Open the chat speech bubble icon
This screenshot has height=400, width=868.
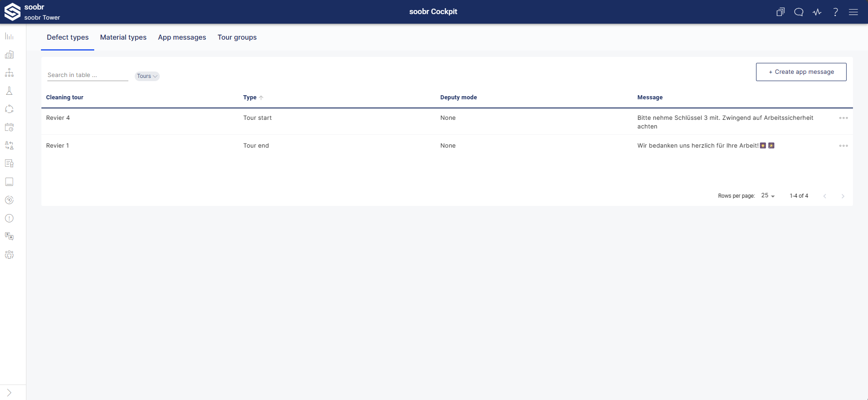coord(799,12)
